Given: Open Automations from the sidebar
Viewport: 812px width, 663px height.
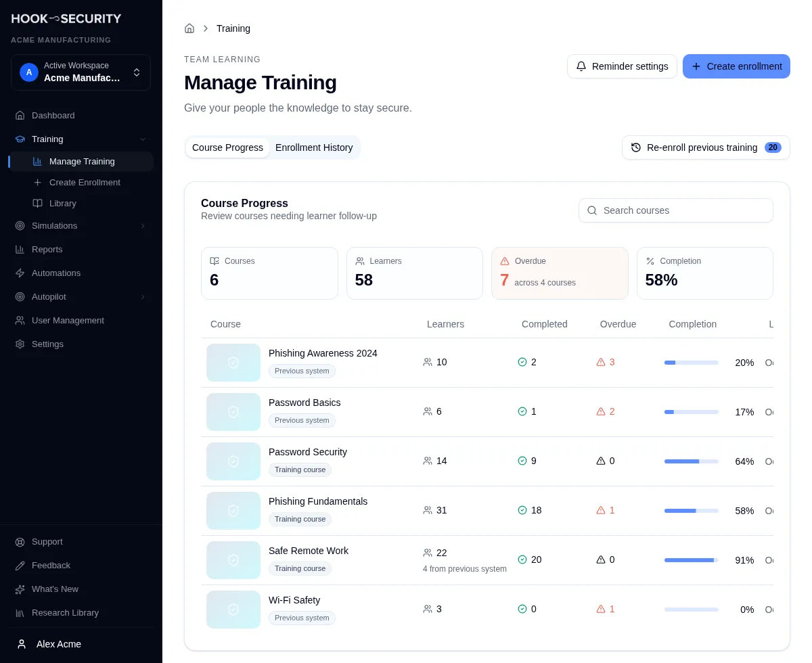Looking at the screenshot, I should (81, 273).
